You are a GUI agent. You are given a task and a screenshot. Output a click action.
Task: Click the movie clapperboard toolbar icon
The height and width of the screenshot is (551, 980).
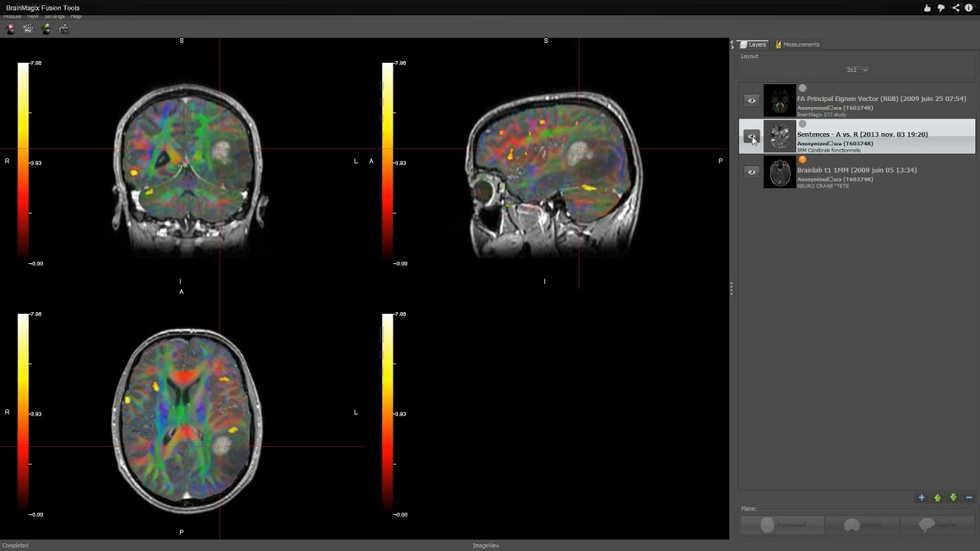[28, 28]
